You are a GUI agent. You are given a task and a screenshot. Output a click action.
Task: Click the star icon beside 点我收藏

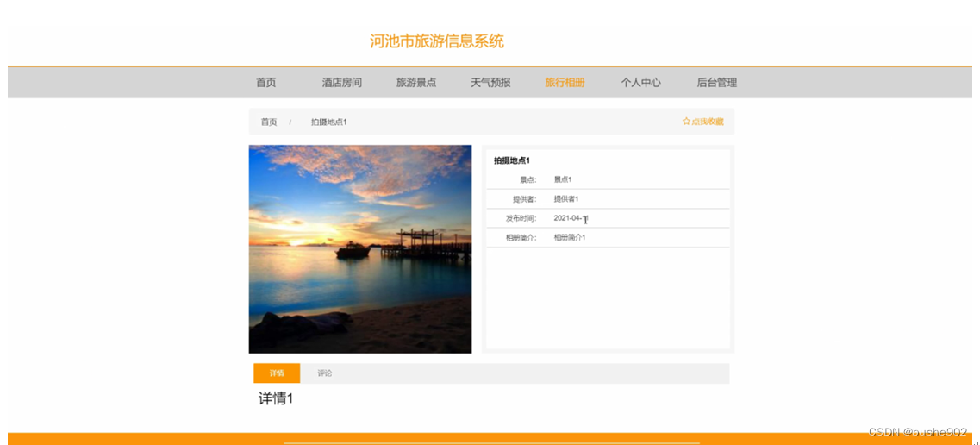coord(685,122)
